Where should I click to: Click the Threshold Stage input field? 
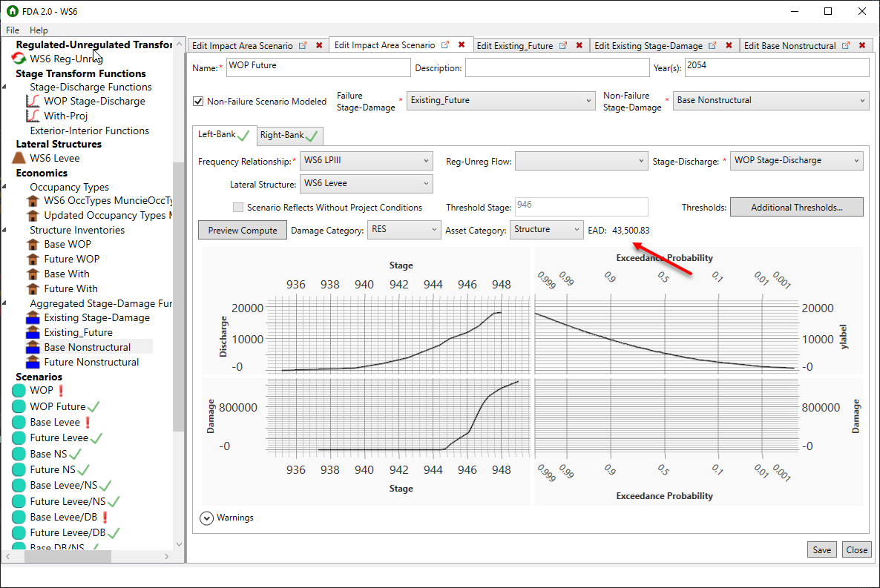[x=581, y=207]
